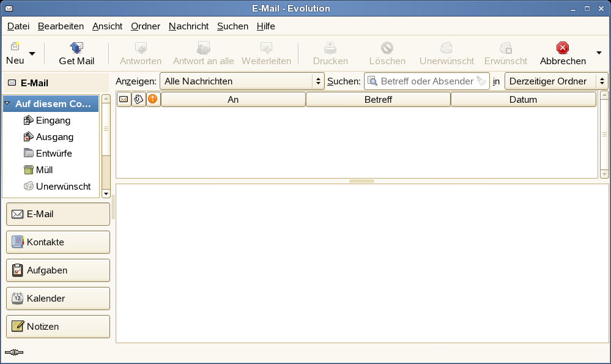Image resolution: width=611 pixels, height=364 pixels.
Task: Click the Neu new message icon
Action: (15, 46)
